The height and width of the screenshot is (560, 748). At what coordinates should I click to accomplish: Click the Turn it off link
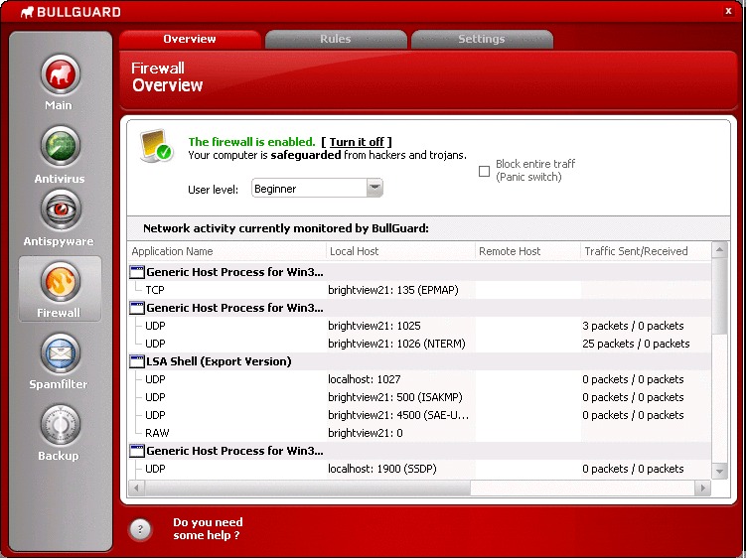click(x=357, y=142)
